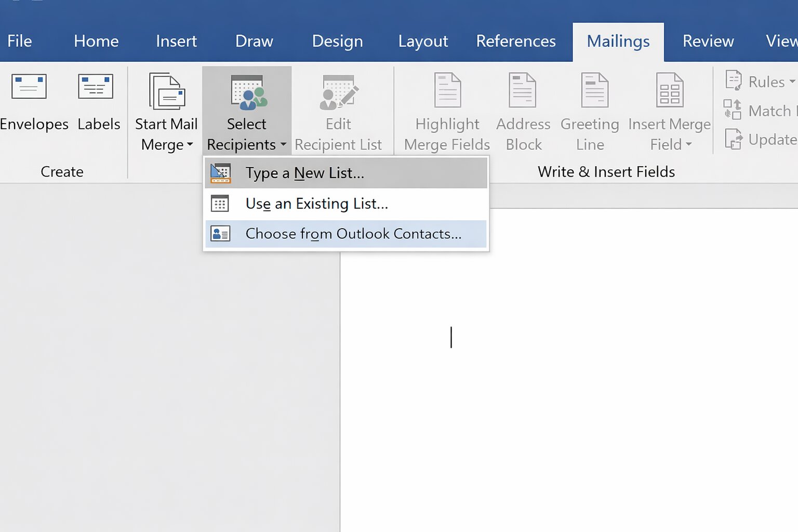The height and width of the screenshot is (532, 798).
Task: Open the Labels creation tool
Action: point(96,101)
